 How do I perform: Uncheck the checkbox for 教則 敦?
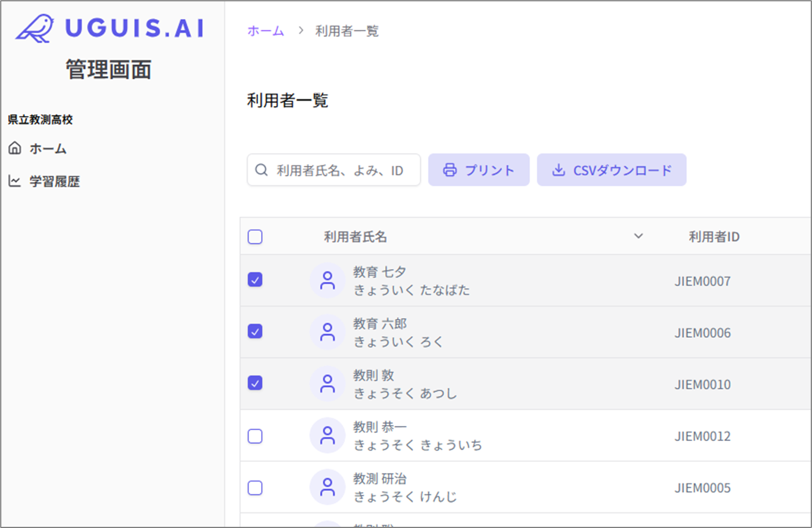tap(255, 383)
